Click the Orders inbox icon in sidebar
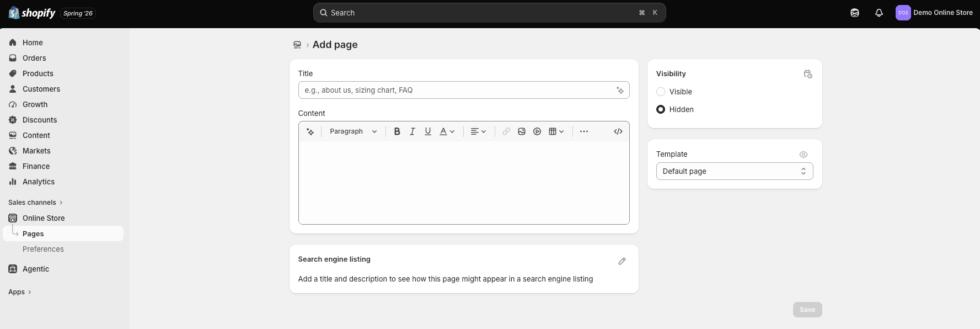 [13, 58]
